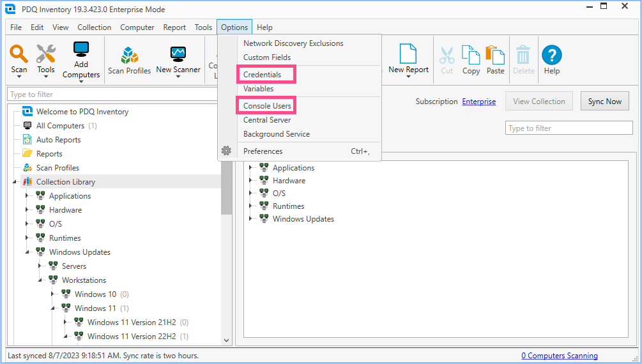
Task: Choose Central Server from Options menu
Action: 267,120
